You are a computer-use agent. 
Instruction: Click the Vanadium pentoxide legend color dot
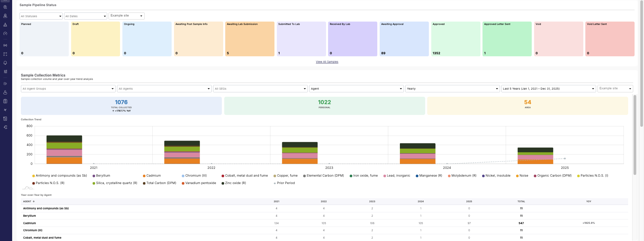point(183,183)
